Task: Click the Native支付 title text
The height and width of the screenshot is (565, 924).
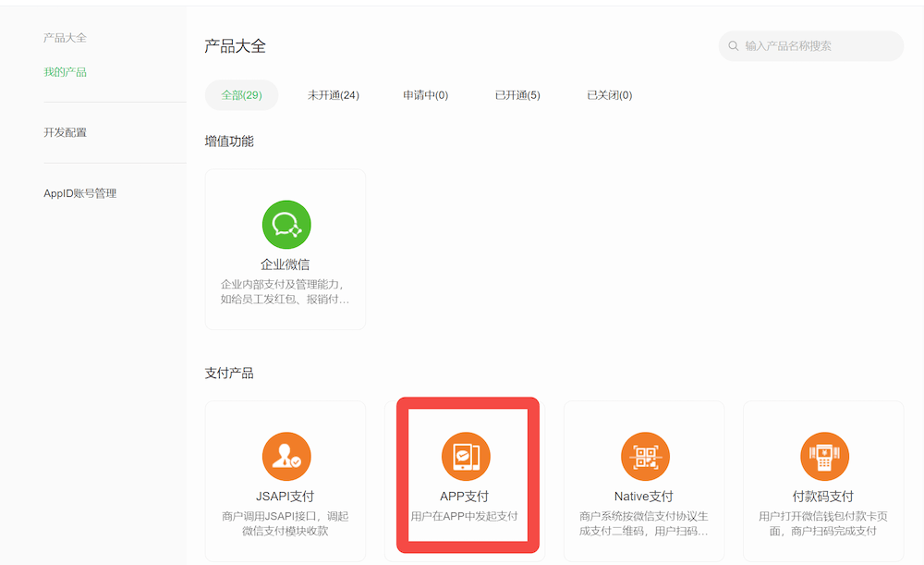Action: coord(644,497)
